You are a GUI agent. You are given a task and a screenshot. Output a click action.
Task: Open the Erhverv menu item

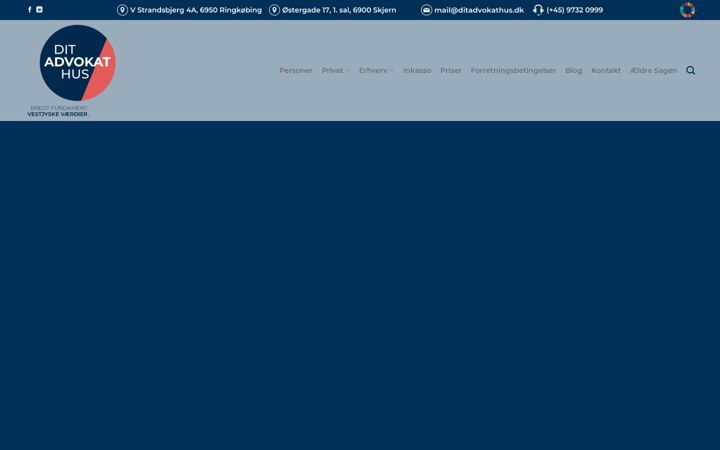[x=373, y=70]
